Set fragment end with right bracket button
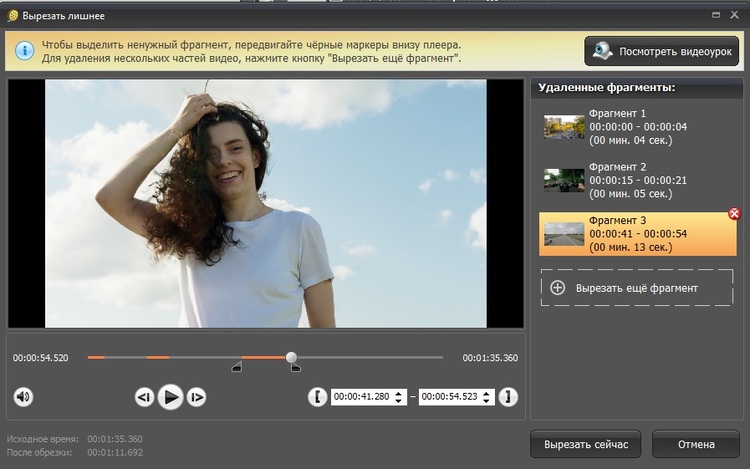Viewport: 750px width, 469px height. [x=508, y=397]
